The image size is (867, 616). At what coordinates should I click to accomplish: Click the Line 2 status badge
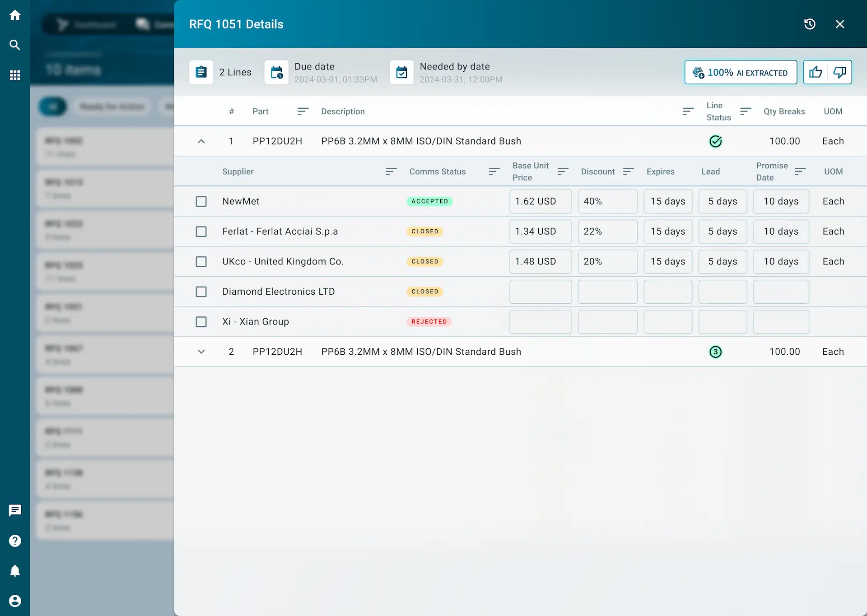715,352
